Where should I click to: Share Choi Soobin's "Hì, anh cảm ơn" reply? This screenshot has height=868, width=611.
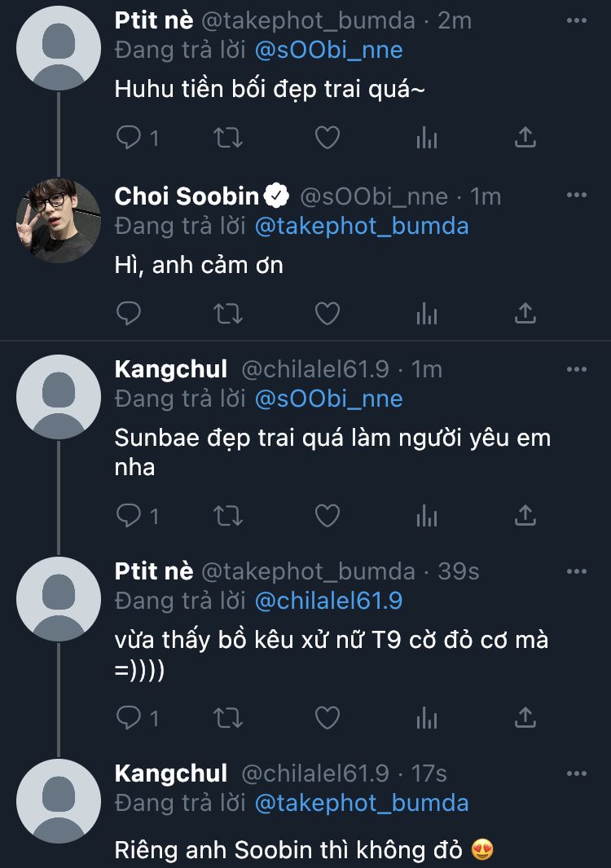click(525, 313)
